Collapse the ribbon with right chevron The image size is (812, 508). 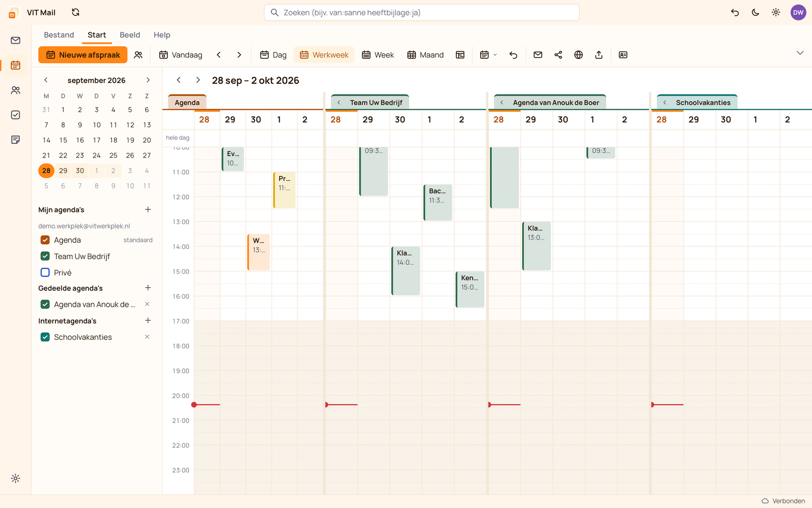coord(800,53)
